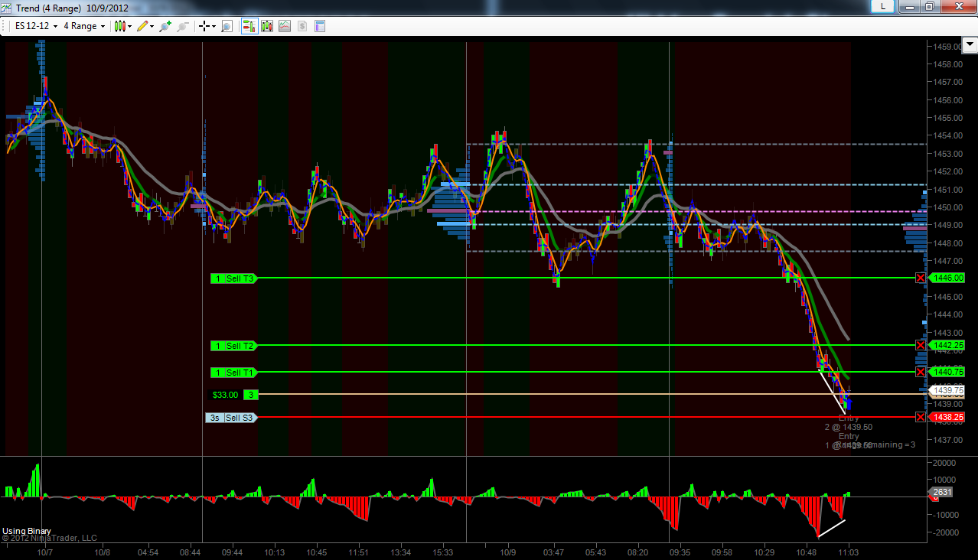Click the L link button in the title bar
The height and width of the screenshot is (560, 978).
pyautogui.click(x=884, y=6)
